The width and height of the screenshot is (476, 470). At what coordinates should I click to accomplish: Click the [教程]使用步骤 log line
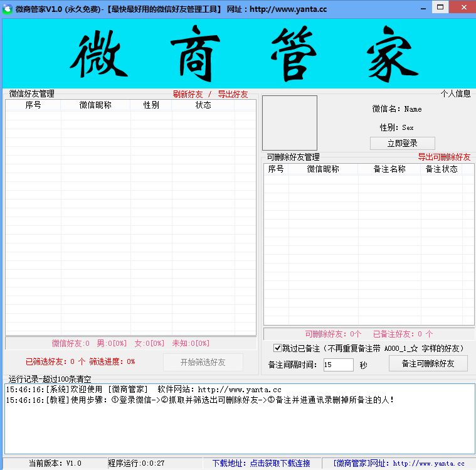pos(200,400)
